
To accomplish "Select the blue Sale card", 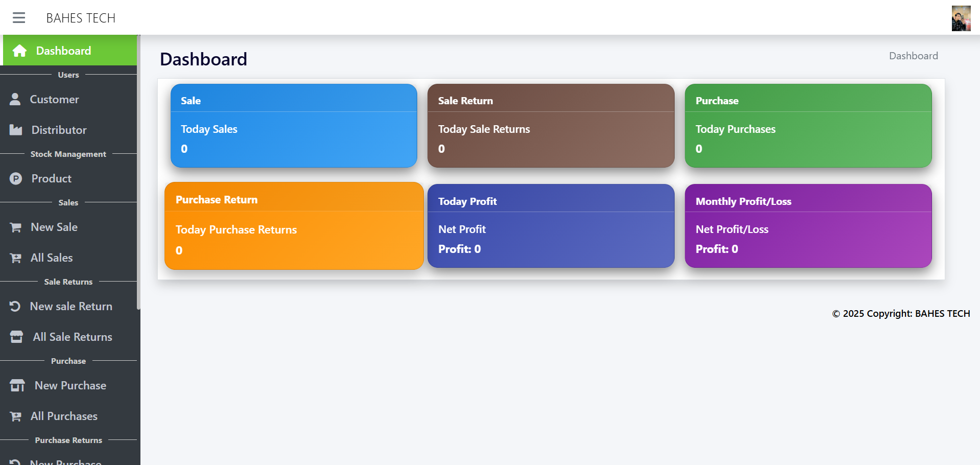I will point(294,126).
